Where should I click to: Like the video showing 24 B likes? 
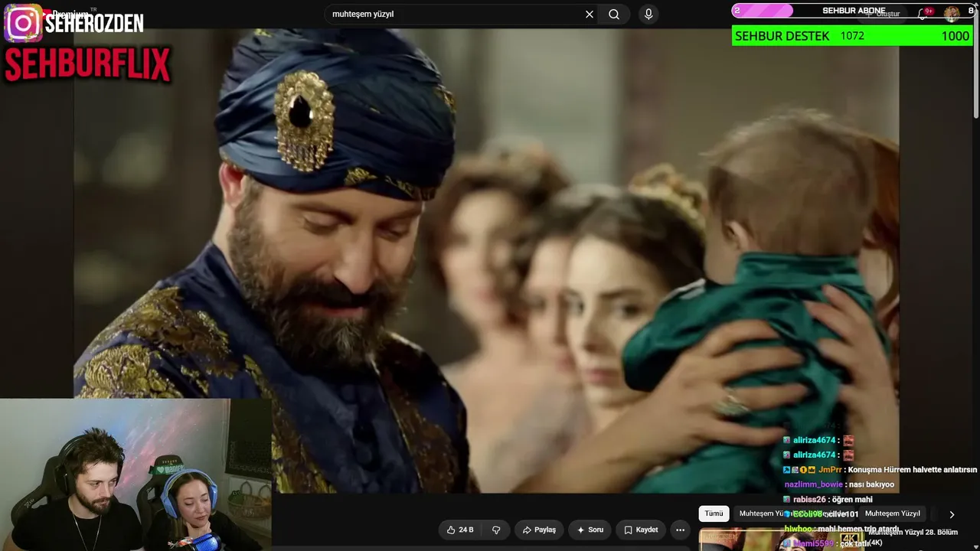[x=460, y=530]
